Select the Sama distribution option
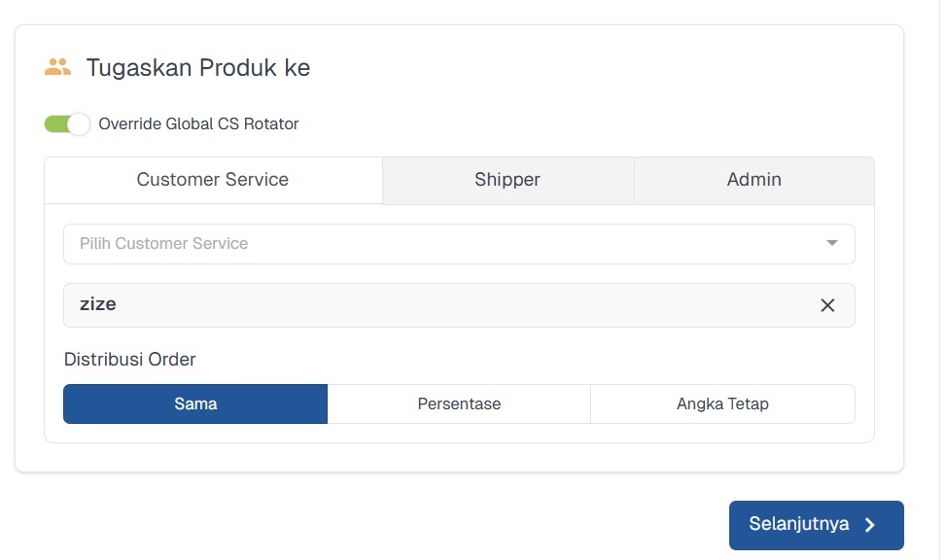The width and height of the screenshot is (945, 560). 195,403
